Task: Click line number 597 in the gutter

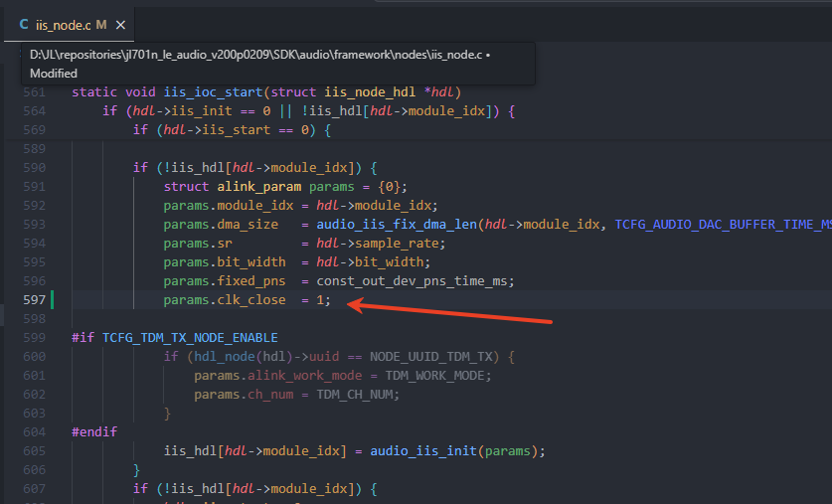Action: [x=34, y=300]
